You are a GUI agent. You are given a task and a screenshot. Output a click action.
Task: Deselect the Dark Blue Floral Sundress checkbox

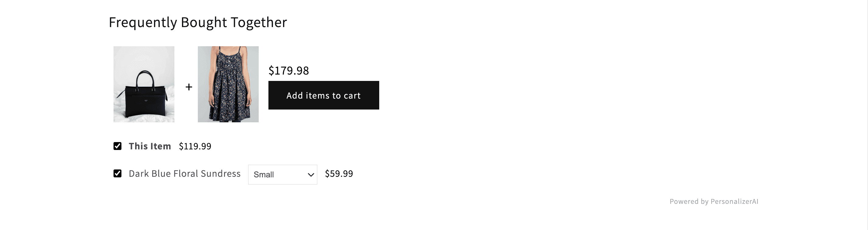tap(117, 174)
